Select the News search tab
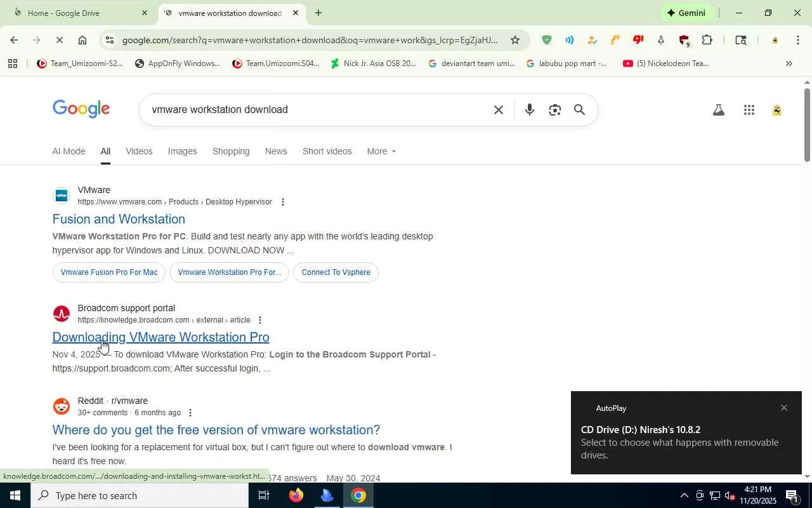The height and width of the screenshot is (508, 812). [276, 151]
